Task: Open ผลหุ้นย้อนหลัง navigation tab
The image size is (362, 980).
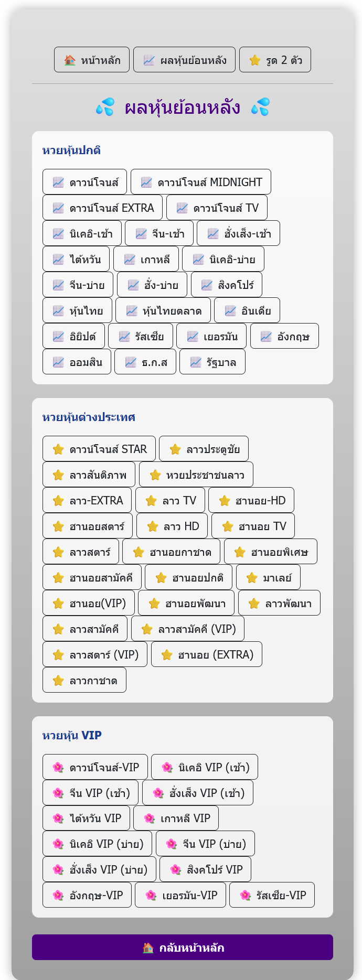Action: click(184, 60)
